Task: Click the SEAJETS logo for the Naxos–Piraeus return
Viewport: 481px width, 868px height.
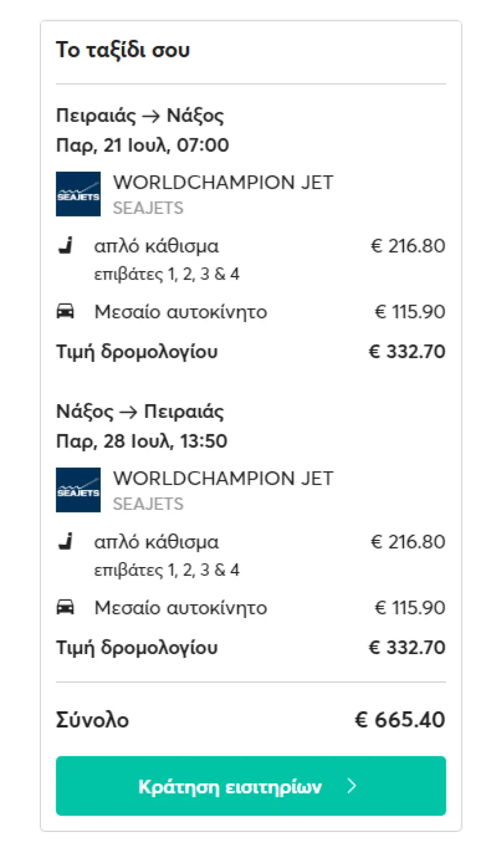Action: coord(78,490)
